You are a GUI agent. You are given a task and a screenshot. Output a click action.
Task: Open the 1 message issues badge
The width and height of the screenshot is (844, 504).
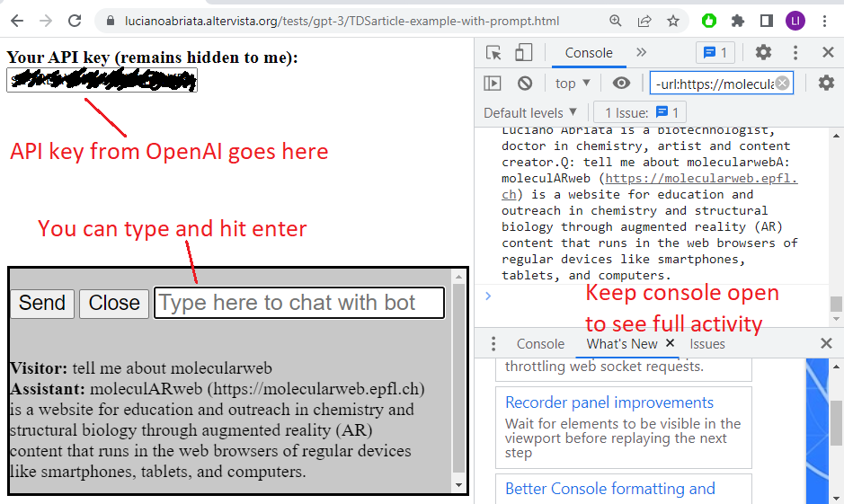[715, 52]
